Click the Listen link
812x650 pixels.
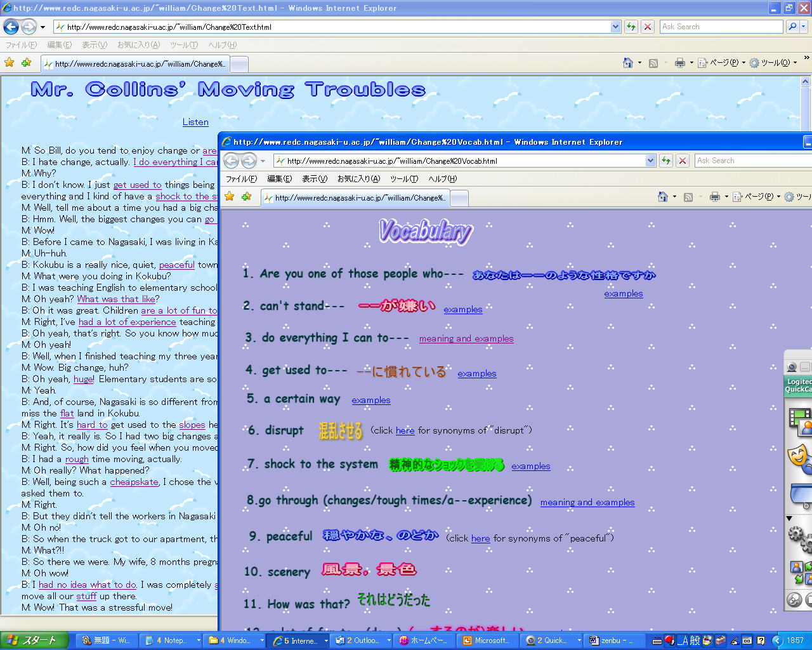(195, 122)
